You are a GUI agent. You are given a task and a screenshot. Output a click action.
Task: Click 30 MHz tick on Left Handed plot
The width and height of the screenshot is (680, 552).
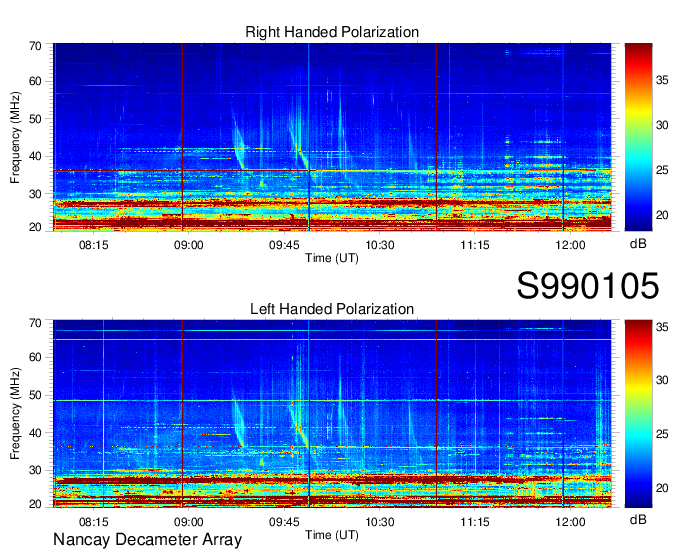[35, 470]
